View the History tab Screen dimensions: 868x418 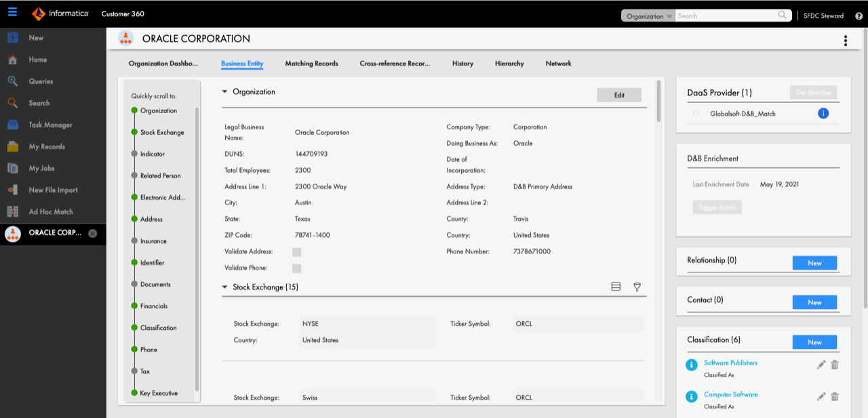[462, 64]
